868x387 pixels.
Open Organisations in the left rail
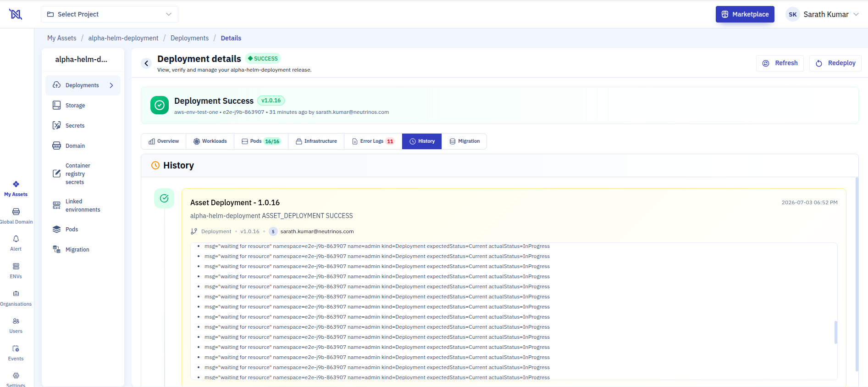click(x=16, y=298)
